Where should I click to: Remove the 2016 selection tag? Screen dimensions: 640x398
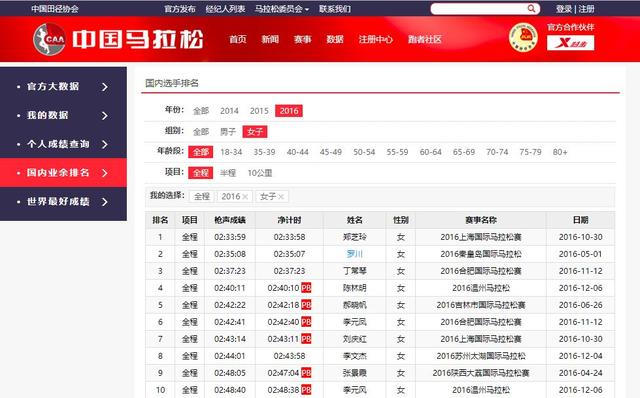pyautogui.click(x=245, y=197)
